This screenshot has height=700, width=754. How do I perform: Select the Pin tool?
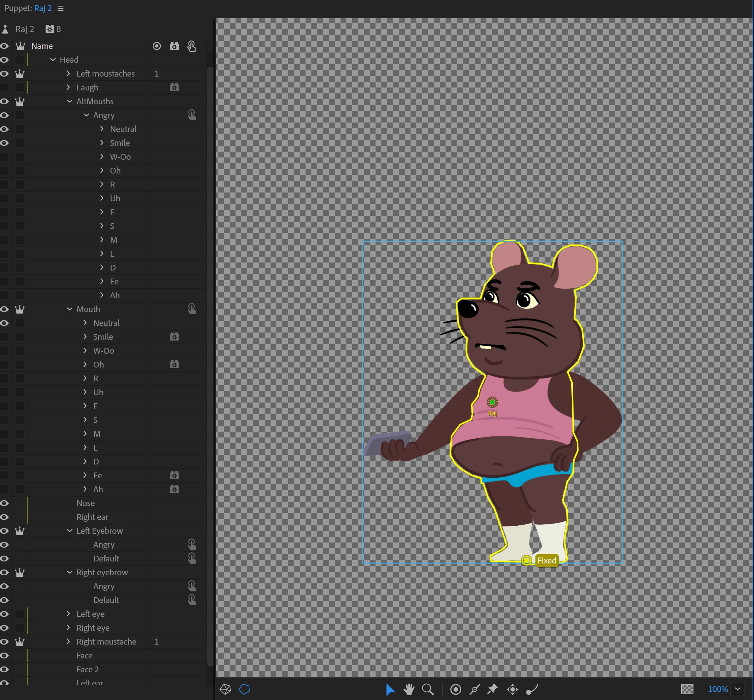pos(492,689)
